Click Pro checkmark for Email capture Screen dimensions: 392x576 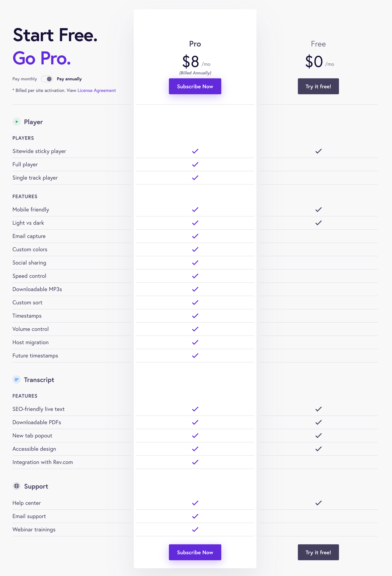(195, 236)
